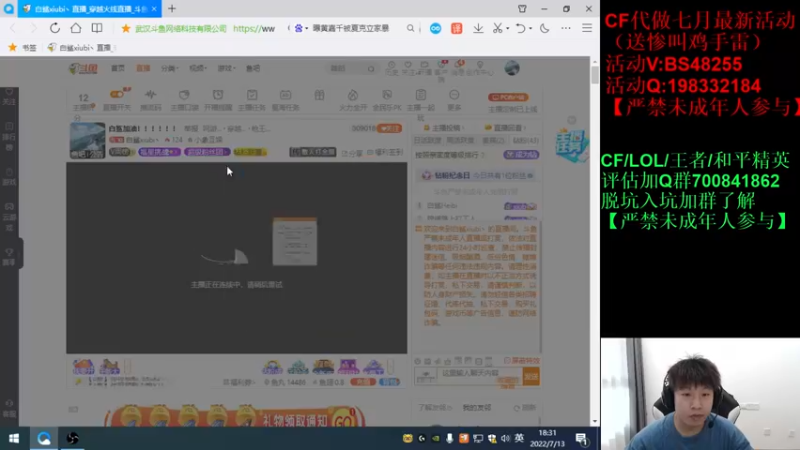This screenshot has width=800, height=450.
Task: Click the search magnifier in browser toolbar
Action: coord(410,29)
